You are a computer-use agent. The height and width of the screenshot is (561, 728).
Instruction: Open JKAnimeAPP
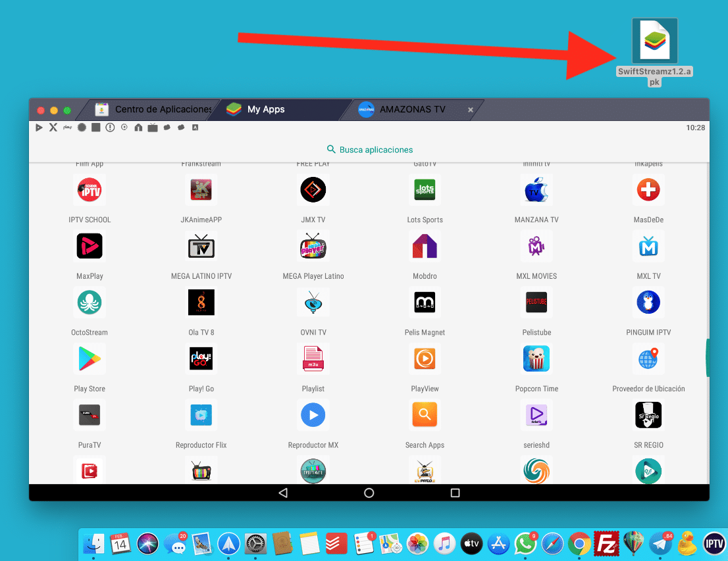pos(201,189)
